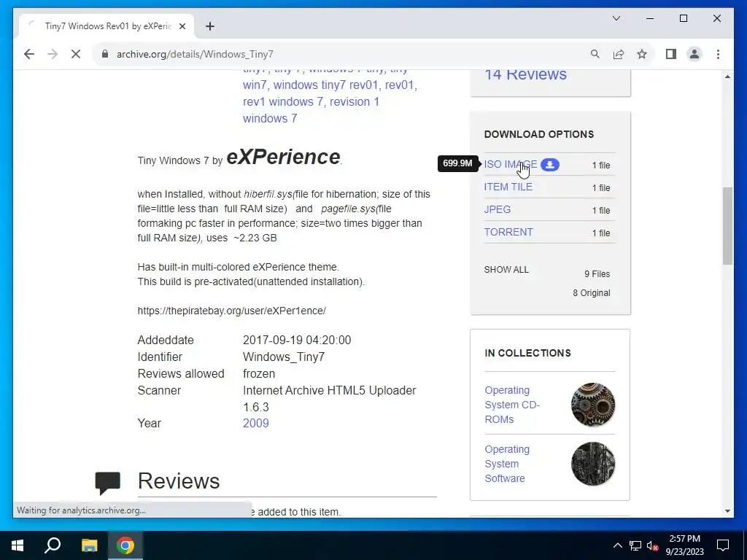Click the share this page icon
Image resolution: width=747 pixels, height=560 pixels.
click(619, 54)
